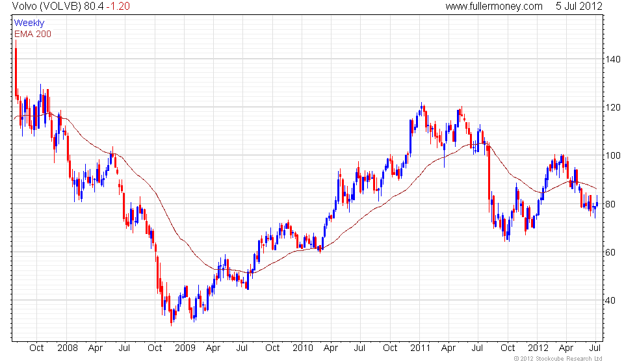Select the Weekly label in legend
The image size is (637, 364).
coord(29,23)
